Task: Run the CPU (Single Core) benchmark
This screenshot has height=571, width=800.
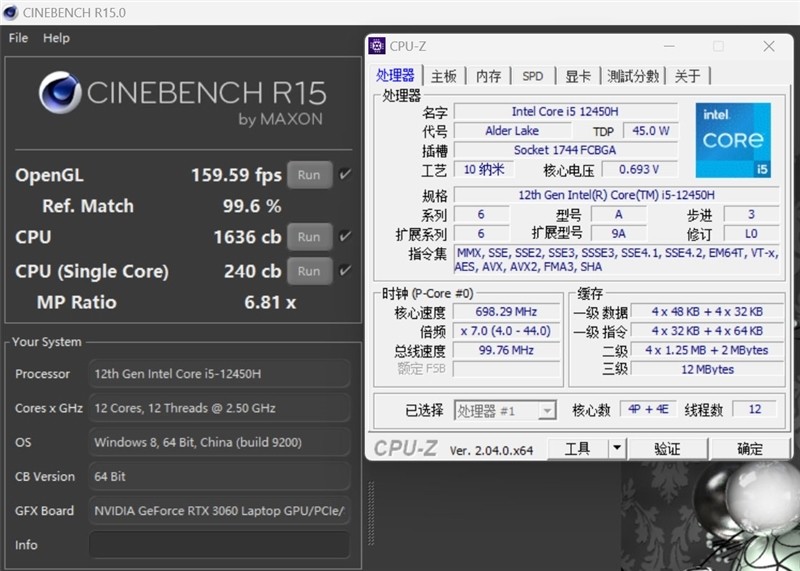Action: click(x=309, y=271)
